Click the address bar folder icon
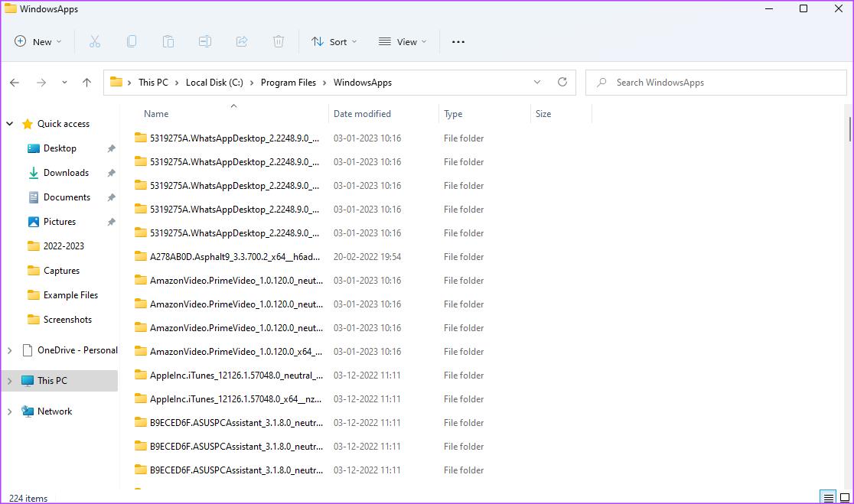The width and height of the screenshot is (854, 504). point(116,82)
